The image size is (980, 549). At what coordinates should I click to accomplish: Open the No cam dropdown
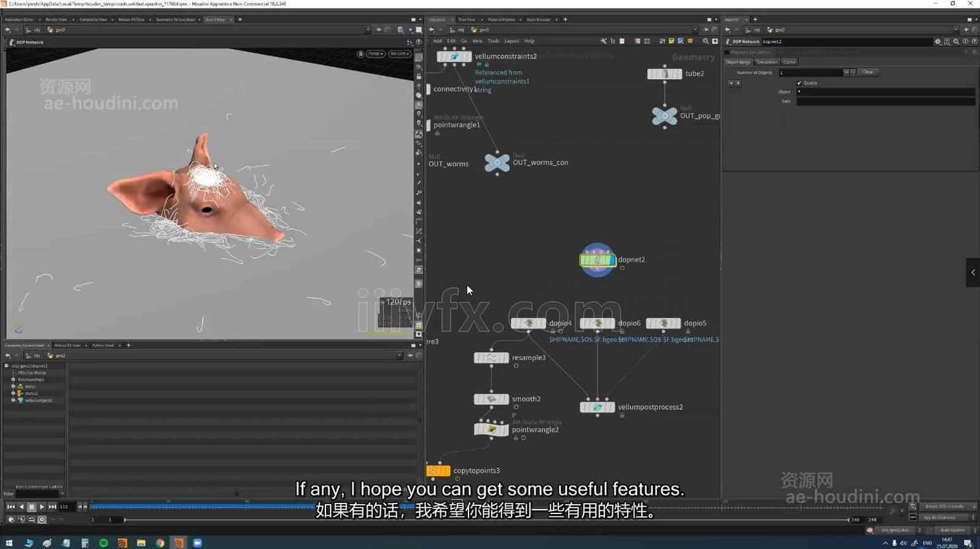pos(399,54)
